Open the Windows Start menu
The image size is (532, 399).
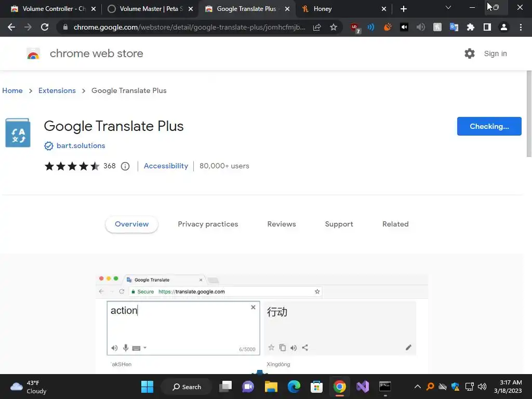click(147, 387)
